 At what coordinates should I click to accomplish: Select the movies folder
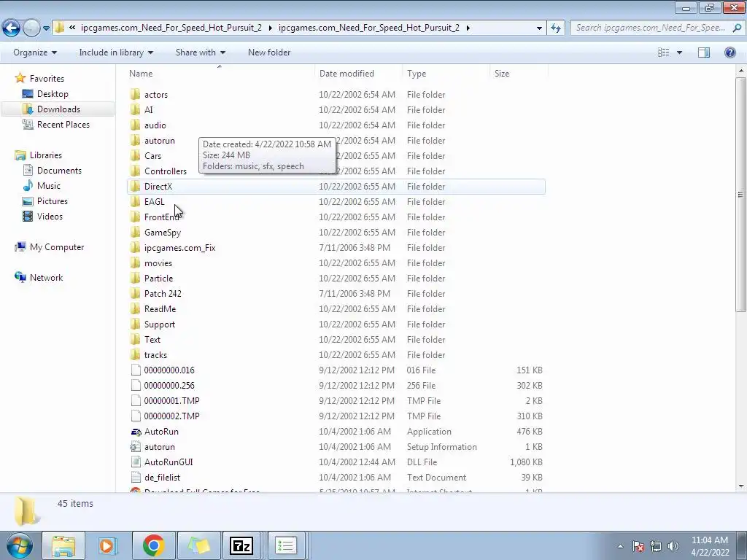click(x=158, y=262)
